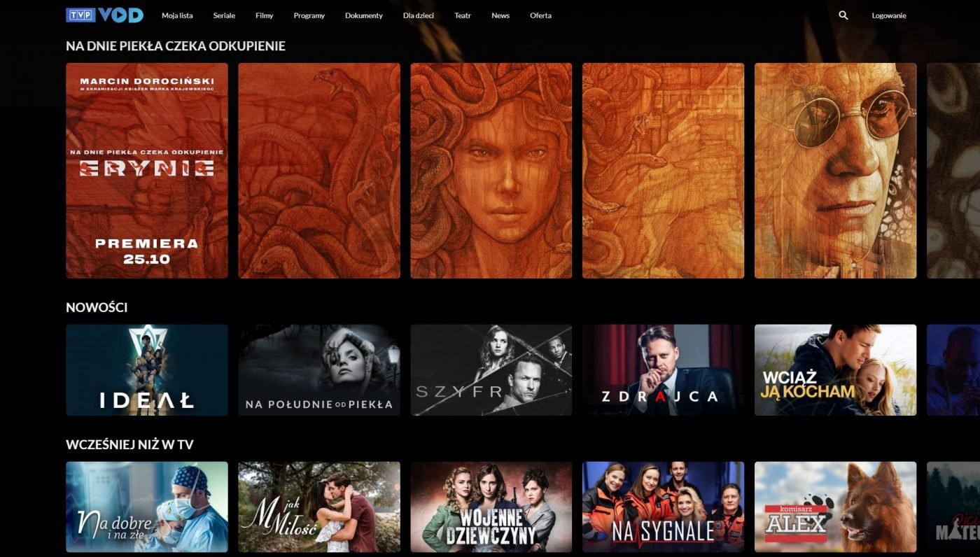The image size is (980, 557).
Task: Open the Wojenne dziewczyny tile
Action: pos(491,507)
